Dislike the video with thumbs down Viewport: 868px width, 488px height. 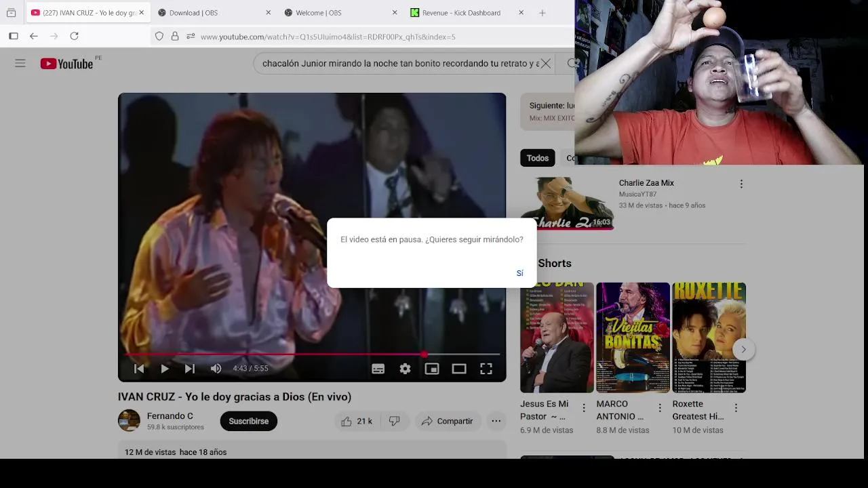(x=394, y=421)
